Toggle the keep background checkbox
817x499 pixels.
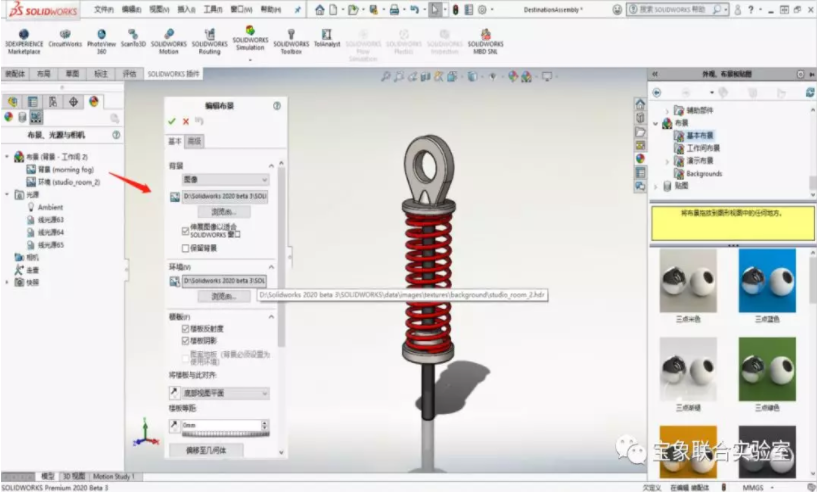(185, 248)
